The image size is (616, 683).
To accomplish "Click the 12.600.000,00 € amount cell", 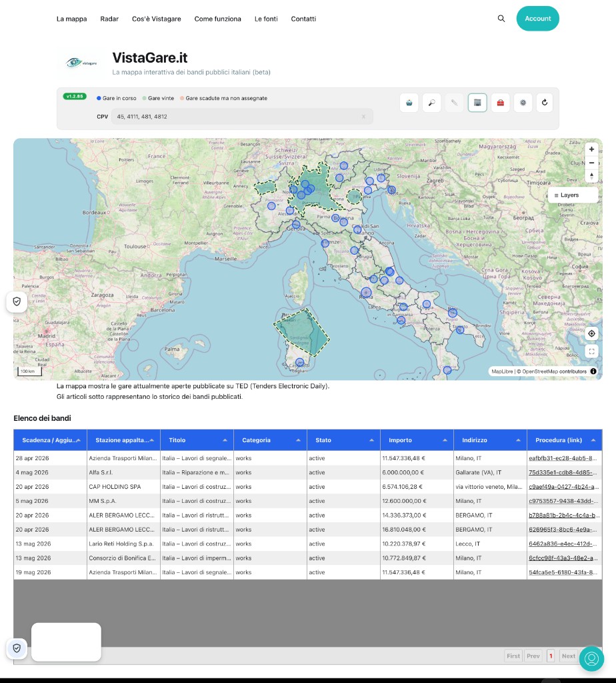I will 417,502.
